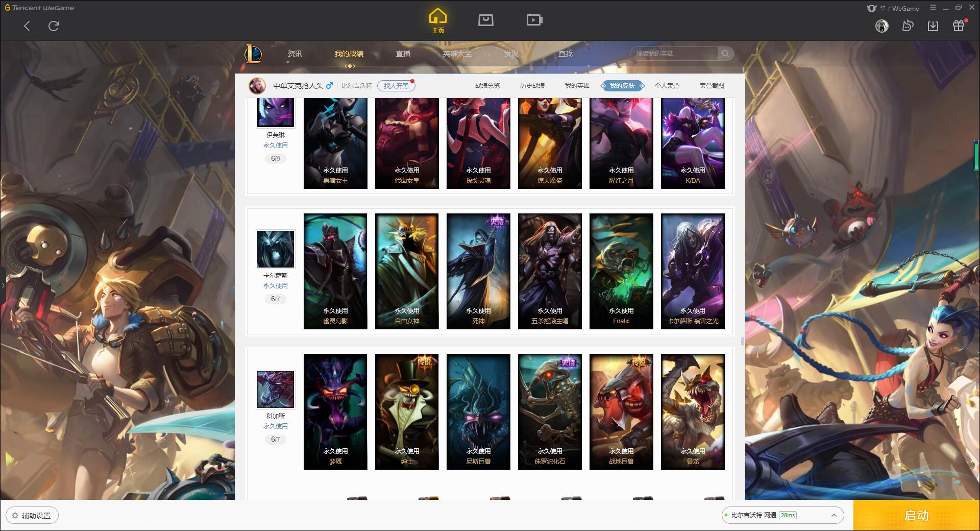This screenshot has width=980, height=531.
Task: Expand the server selector 比尔吉沃特 网通
Action: (x=782, y=515)
